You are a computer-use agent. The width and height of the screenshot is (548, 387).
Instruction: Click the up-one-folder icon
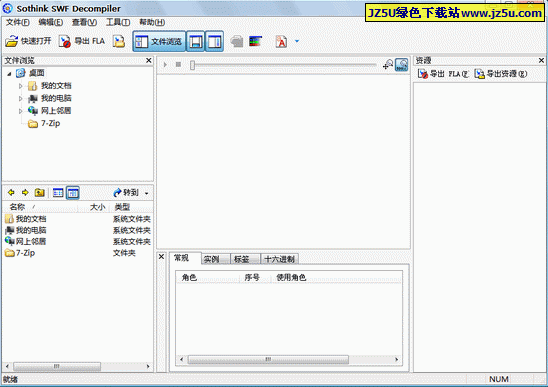click(x=39, y=193)
